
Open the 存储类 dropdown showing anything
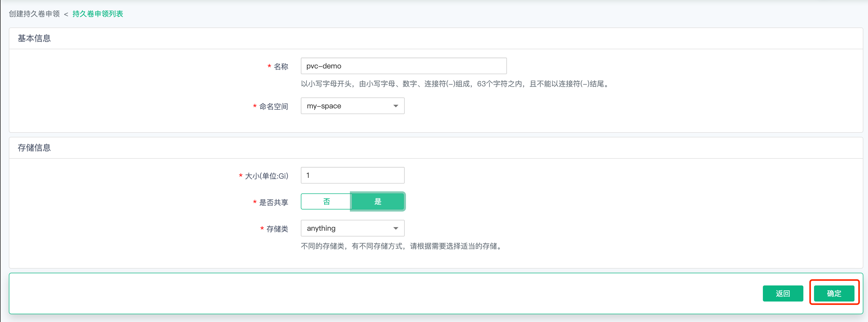(352, 228)
